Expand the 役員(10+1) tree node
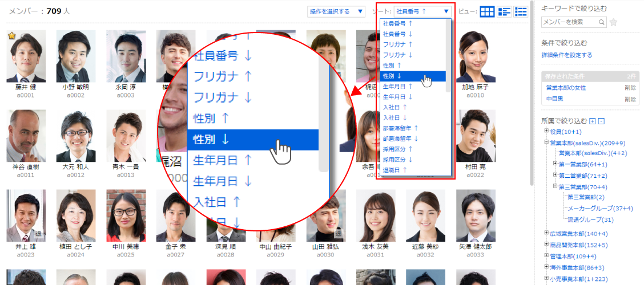The image size is (644, 285). coord(547,131)
